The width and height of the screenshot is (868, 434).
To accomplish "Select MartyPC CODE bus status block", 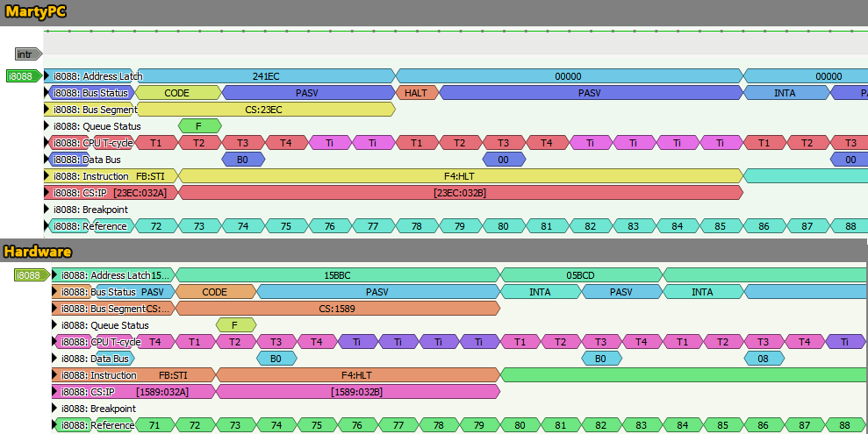I will (x=177, y=93).
